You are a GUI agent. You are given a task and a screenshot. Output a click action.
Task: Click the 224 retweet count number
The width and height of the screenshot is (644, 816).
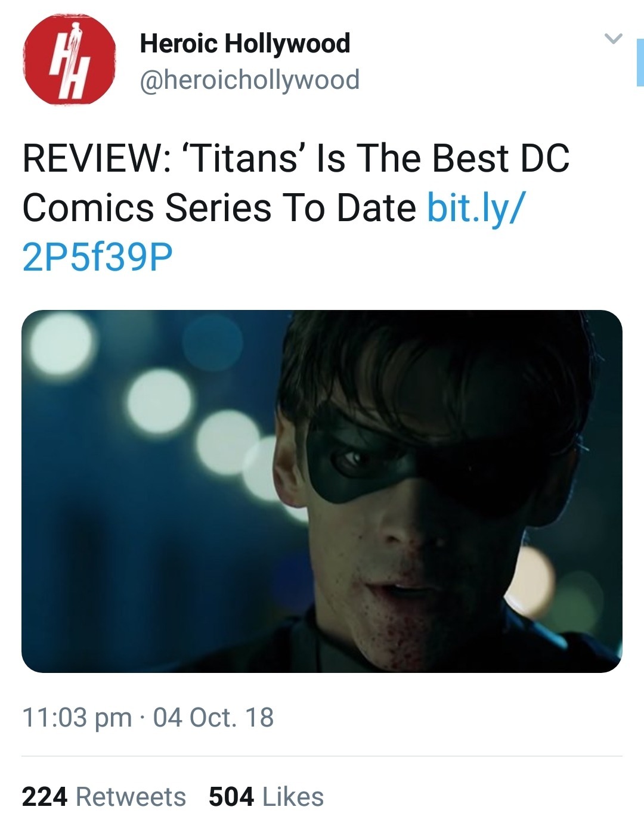point(45,797)
